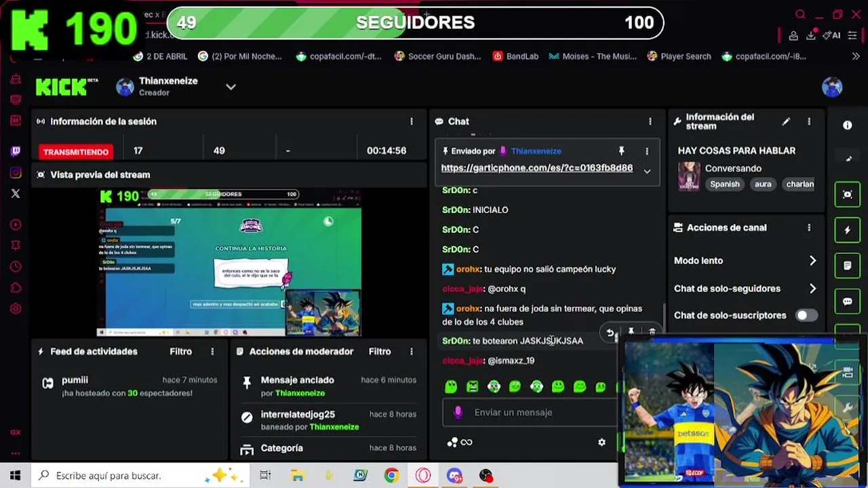This screenshot has width=868, height=488.
Task: Click the Spanish stream tag
Action: click(x=725, y=184)
